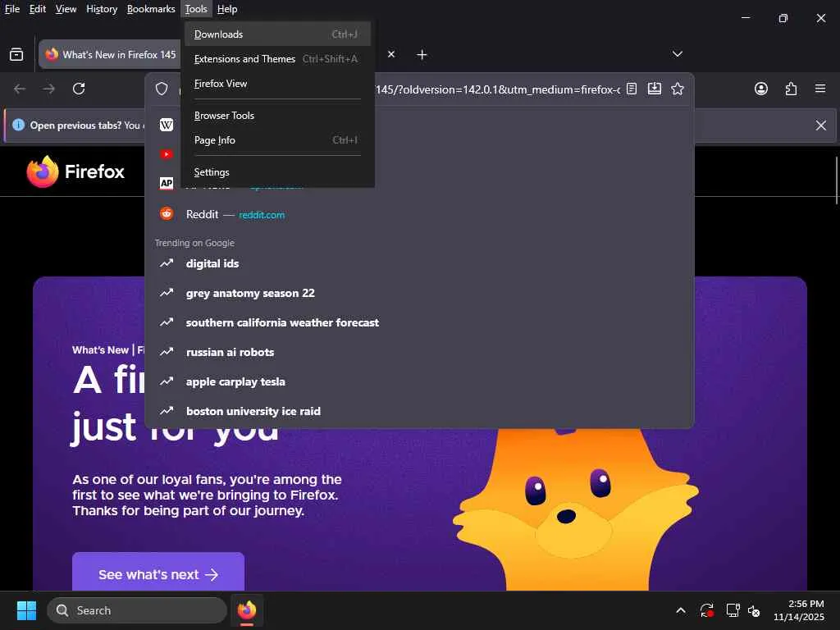Select trending search digital ids

pyautogui.click(x=419, y=263)
